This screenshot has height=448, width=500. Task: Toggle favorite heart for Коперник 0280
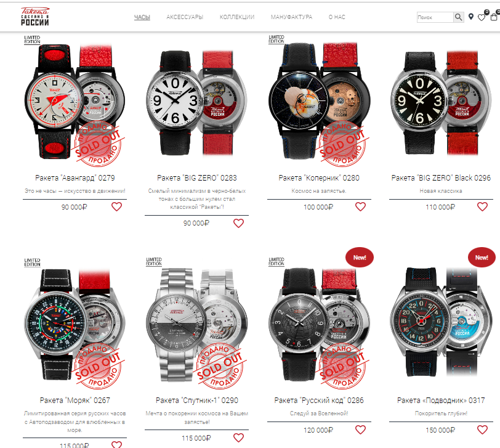(360, 207)
